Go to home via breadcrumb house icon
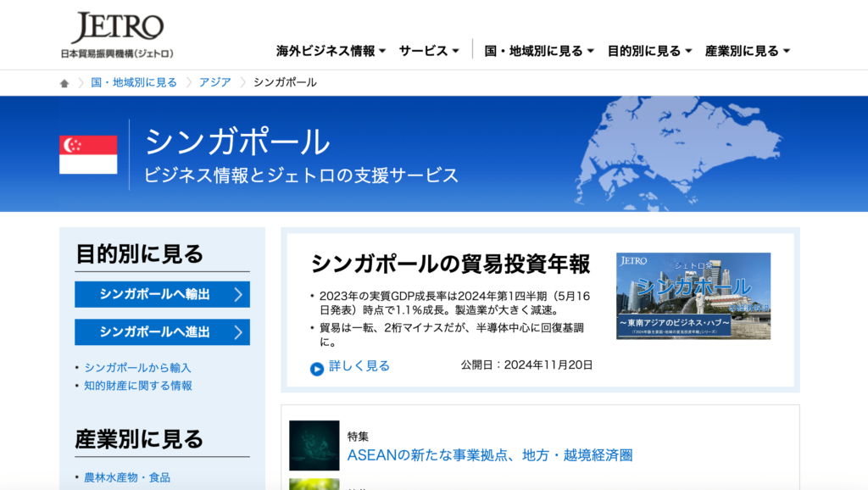 tap(64, 83)
